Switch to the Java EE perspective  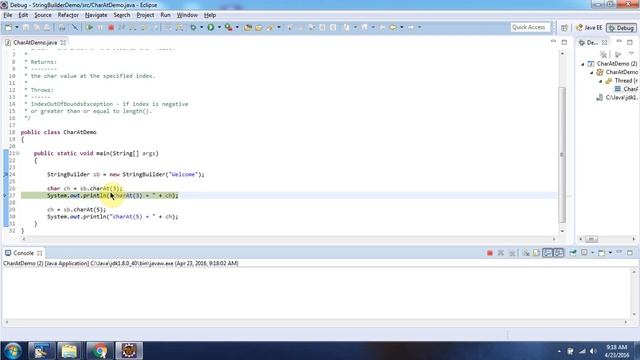pos(589,28)
